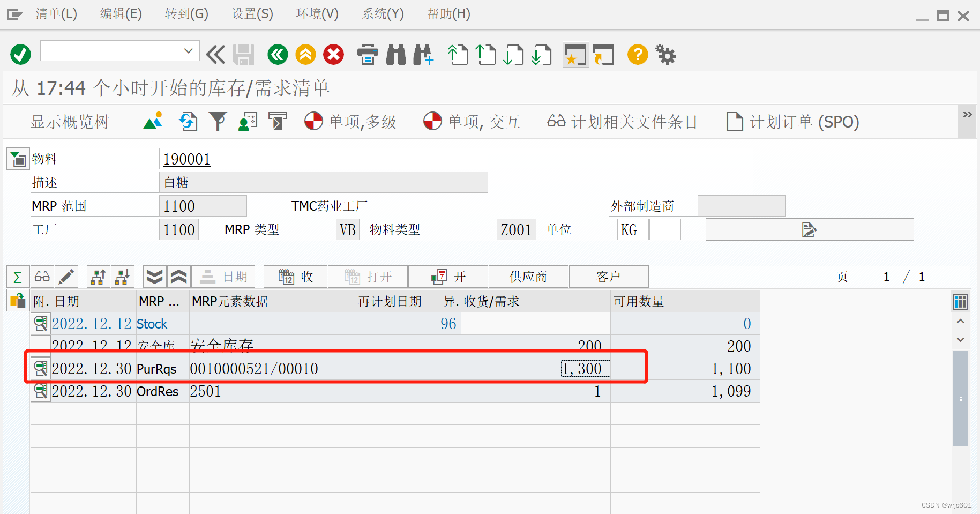Click the 打开 button
980x514 pixels.
(x=368, y=277)
